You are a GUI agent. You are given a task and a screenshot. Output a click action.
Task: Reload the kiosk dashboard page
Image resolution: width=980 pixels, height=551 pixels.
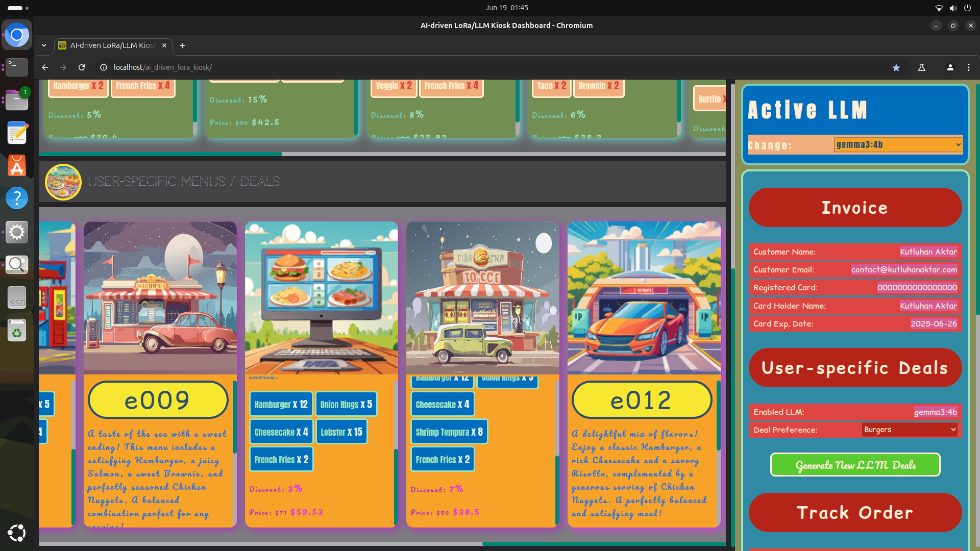click(82, 67)
